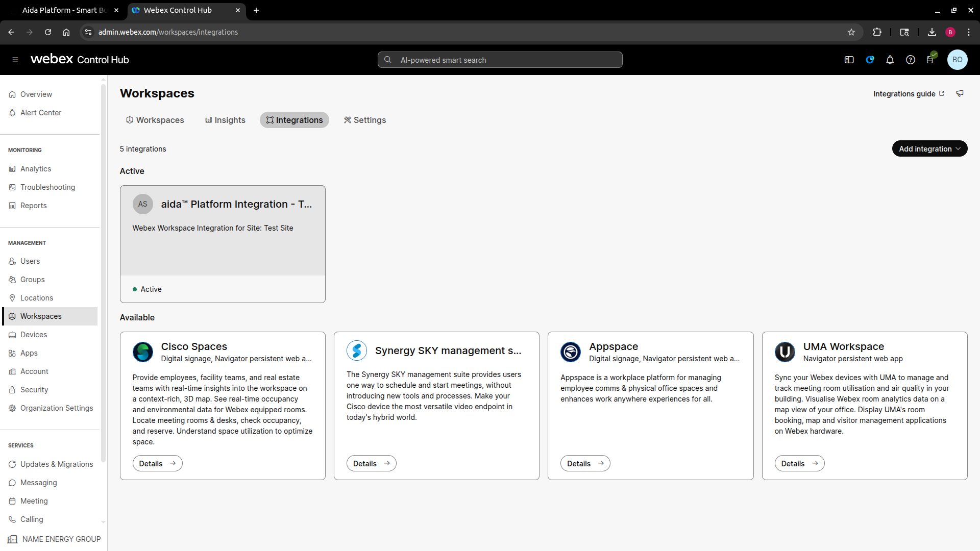Click Details on the Cisco Spaces card

tap(157, 463)
